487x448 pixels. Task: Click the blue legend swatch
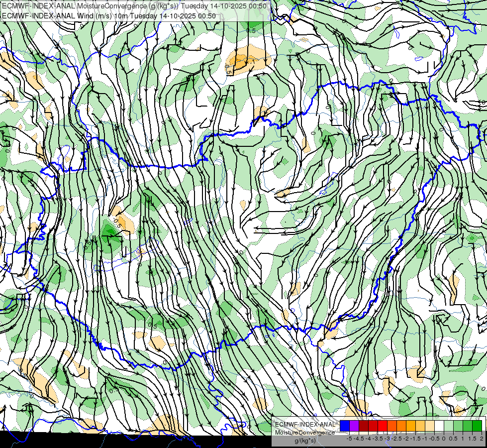click(345, 426)
